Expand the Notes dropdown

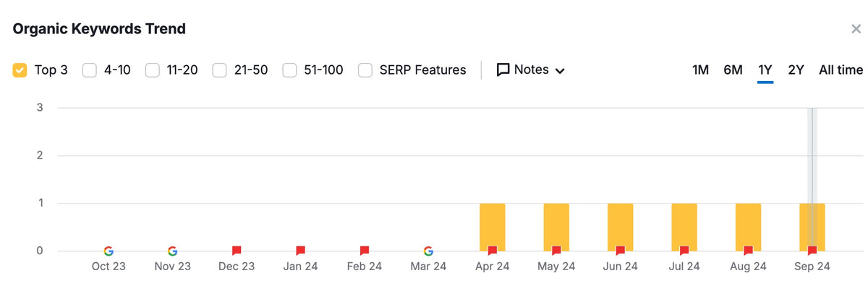(x=530, y=70)
